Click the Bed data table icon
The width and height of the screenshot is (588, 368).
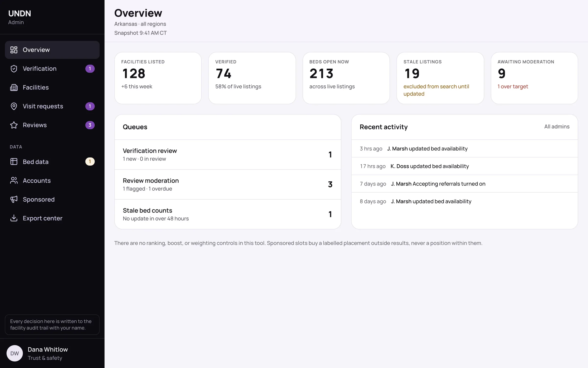(x=14, y=162)
